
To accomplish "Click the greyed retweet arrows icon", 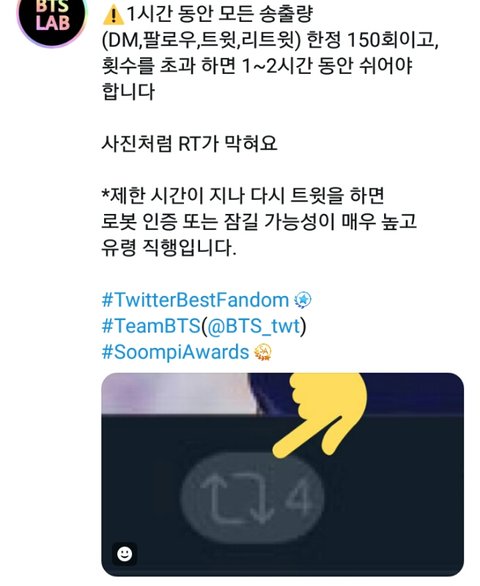I will pos(237,497).
